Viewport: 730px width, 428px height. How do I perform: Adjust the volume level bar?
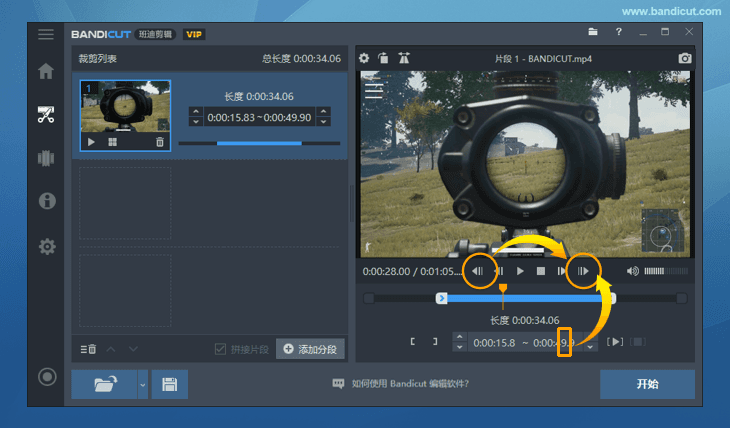click(666, 271)
